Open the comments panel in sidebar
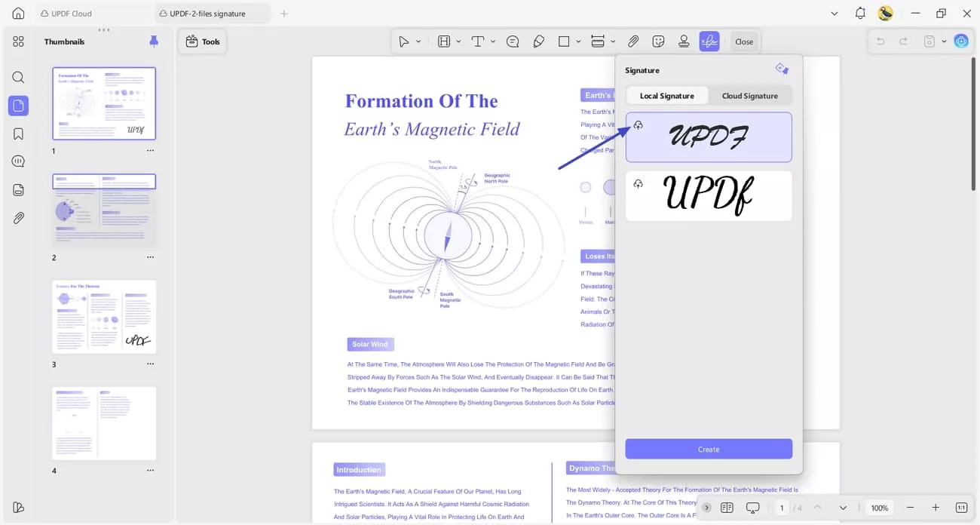The width and height of the screenshot is (980, 525). tap(18, 161)
